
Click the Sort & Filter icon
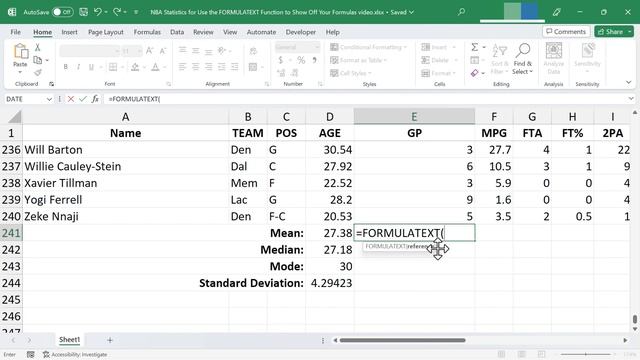500,51
